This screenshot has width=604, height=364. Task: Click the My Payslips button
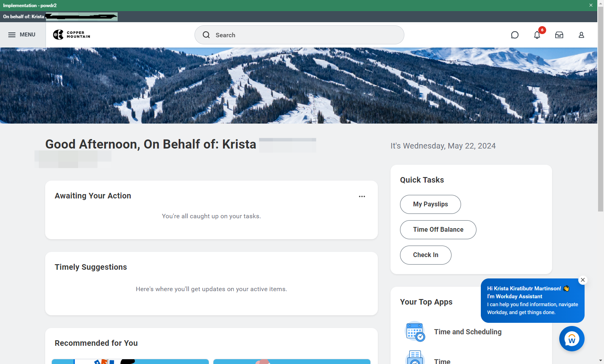(431, 204)
